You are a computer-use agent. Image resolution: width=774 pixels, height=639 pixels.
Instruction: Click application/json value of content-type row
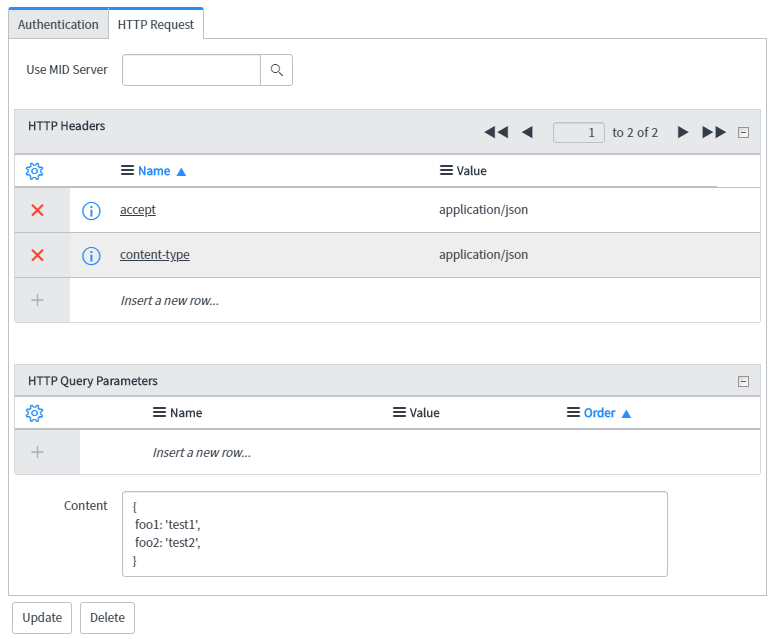pyautogui.click(x=484, y=255)
